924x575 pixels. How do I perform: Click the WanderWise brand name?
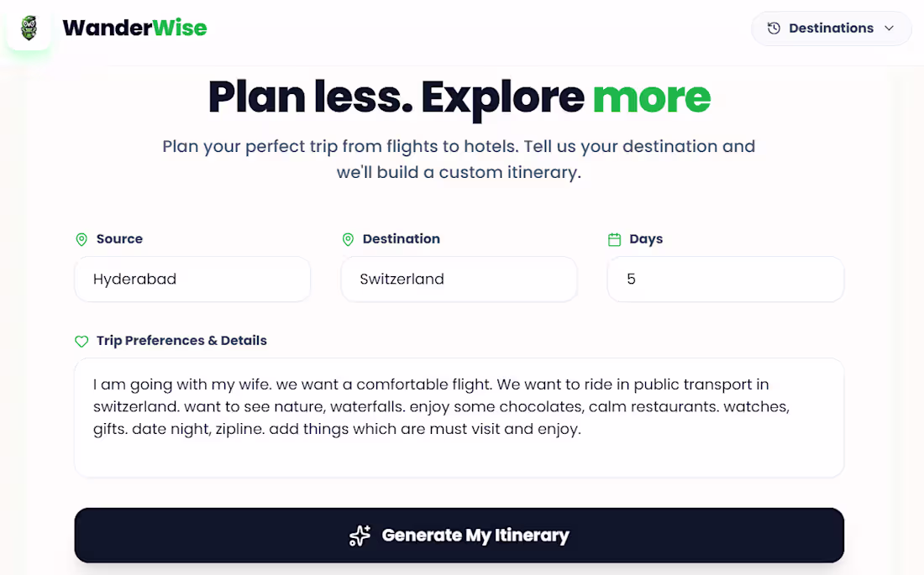pos(134,27)
